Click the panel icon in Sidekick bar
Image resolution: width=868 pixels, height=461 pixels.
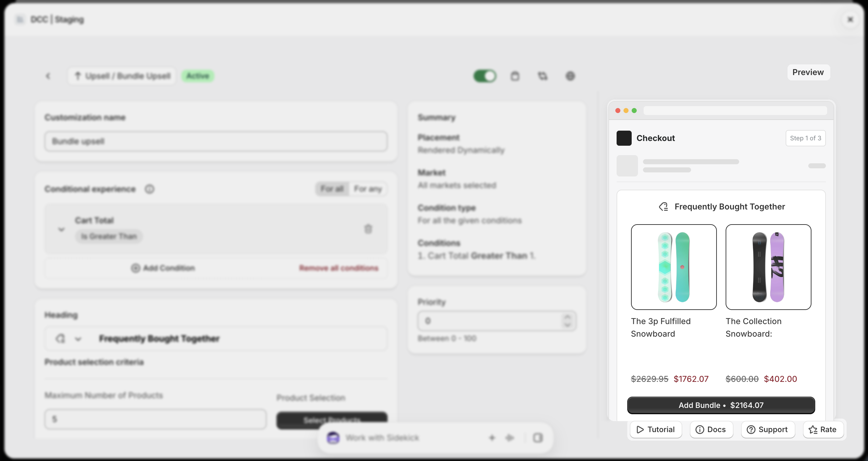pyautogui.click(x=538, y=438)
